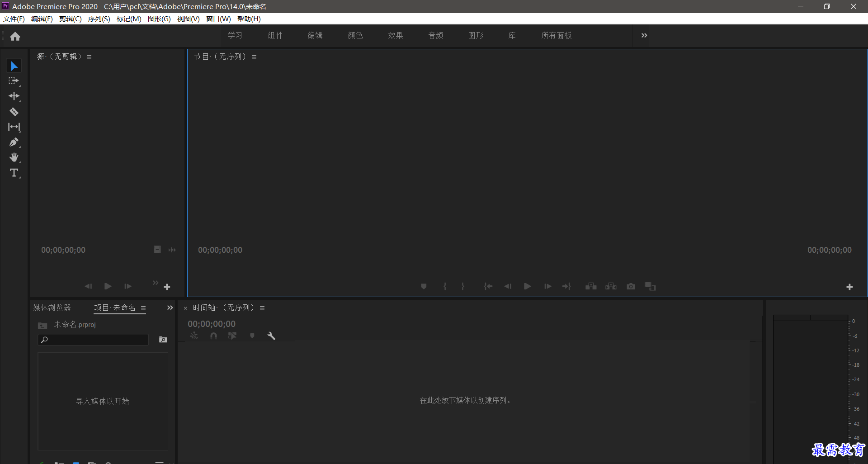Viewport: 868px width, 464px height.
Task: Go to Out point in Program monitor
Action: pos(566,286)
